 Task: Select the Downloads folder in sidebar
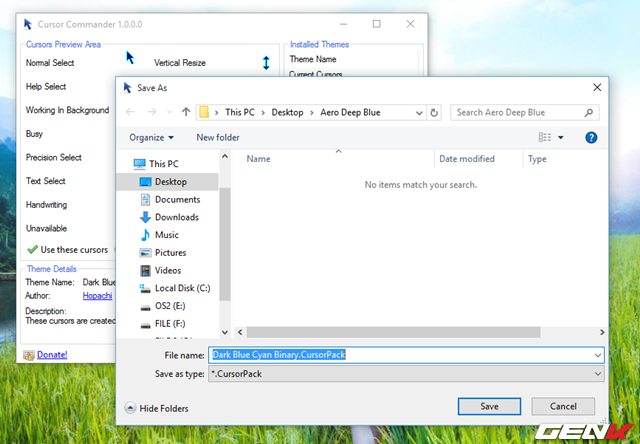pyautogui.click(x=176, y=217)
